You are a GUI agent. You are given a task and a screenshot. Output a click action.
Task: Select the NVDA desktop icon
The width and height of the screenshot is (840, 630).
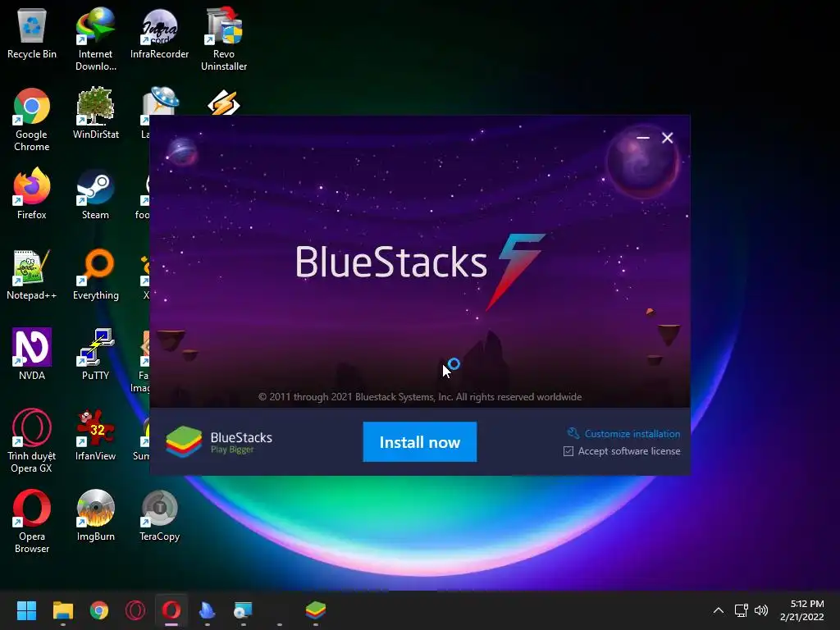coord(32,354)
